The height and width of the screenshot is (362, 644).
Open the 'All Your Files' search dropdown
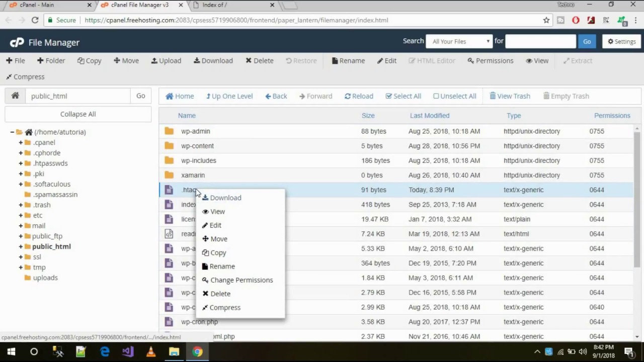[459, 41]
